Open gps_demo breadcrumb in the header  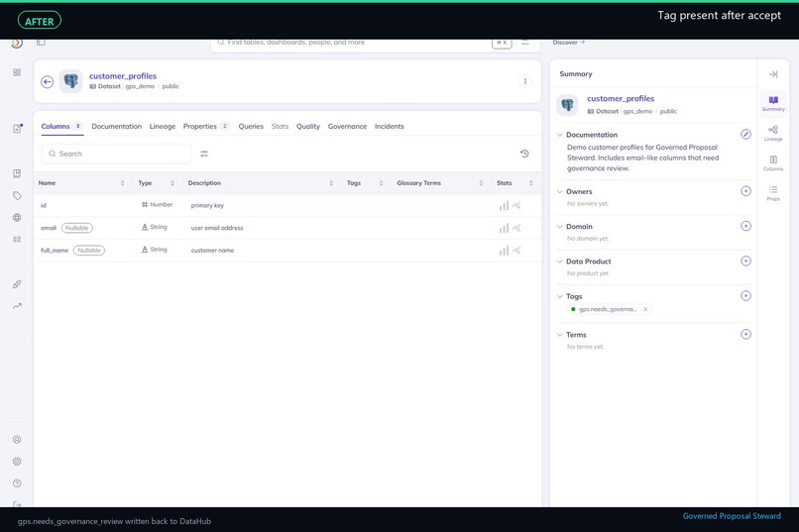point(140,86)
